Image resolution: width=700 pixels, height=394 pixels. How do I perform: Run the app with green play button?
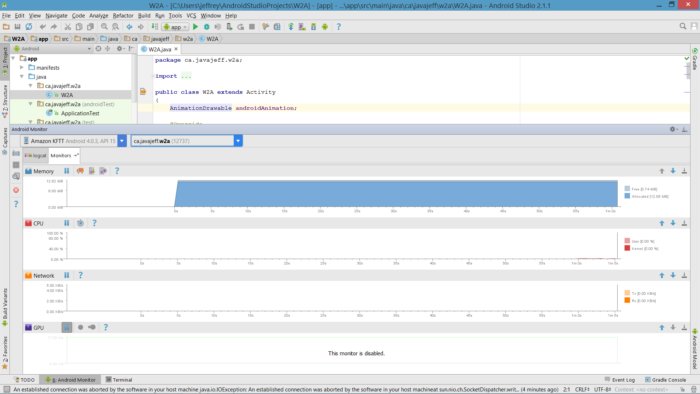click(x=195, y=27)
